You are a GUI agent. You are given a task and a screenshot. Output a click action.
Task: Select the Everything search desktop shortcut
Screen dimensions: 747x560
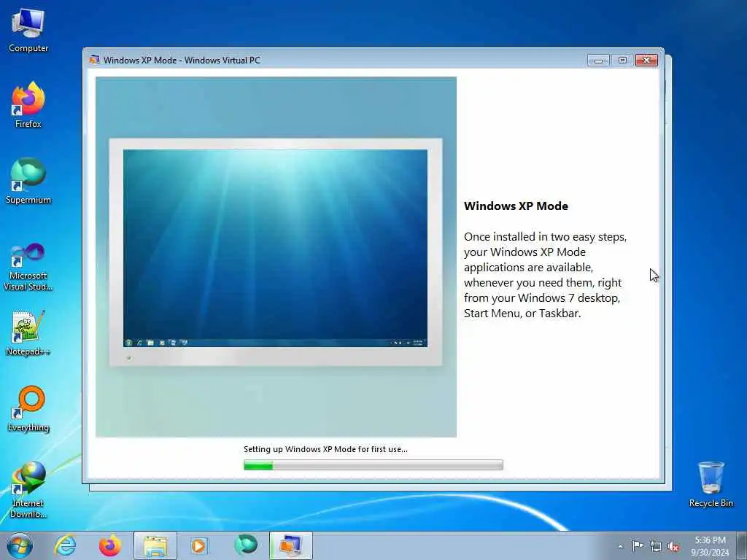click(x=28, y=408)
